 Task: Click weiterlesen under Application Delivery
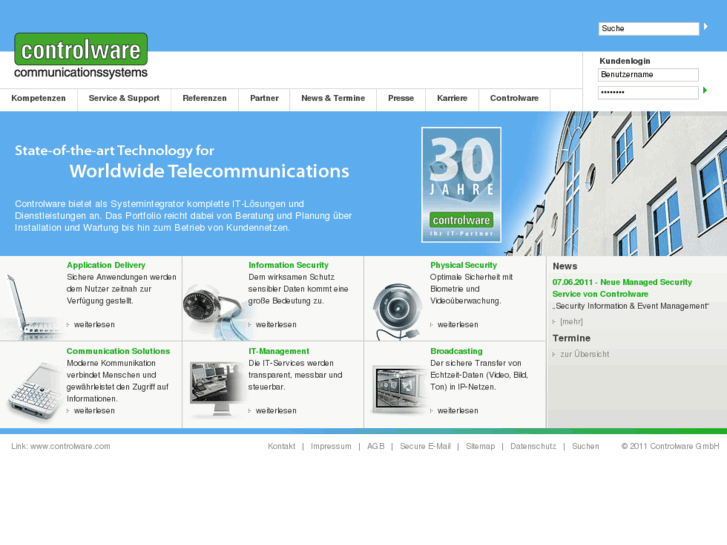click(94, 325)
